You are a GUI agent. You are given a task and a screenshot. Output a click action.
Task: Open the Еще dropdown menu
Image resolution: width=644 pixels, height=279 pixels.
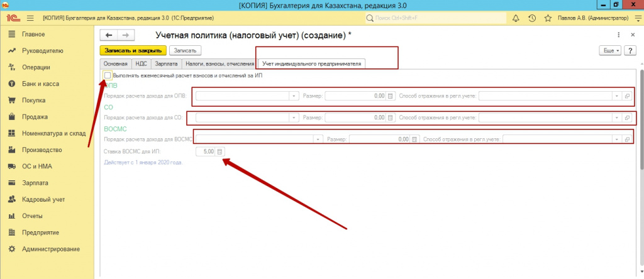tap(611, 50)
